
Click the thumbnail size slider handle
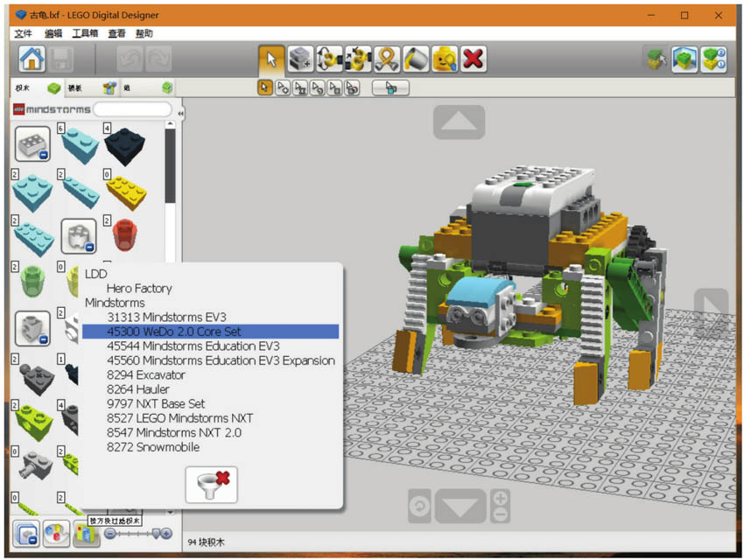tap(156, 534)
